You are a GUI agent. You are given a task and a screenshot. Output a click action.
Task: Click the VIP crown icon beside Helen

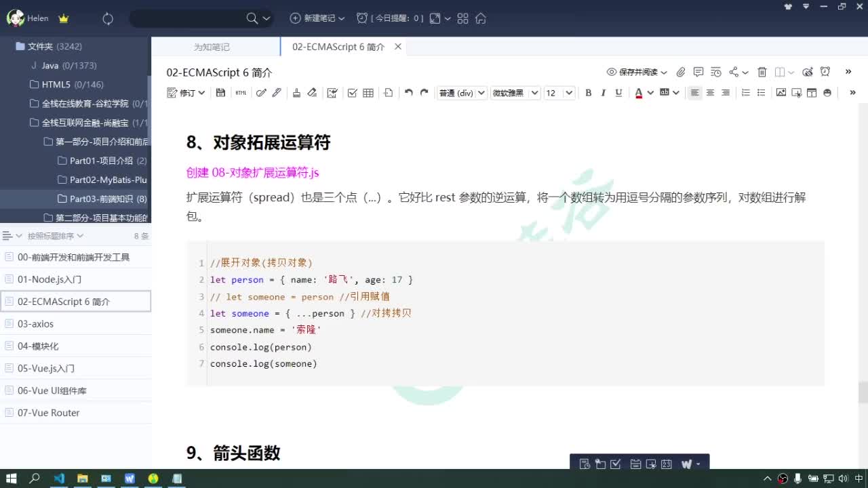[x=64, y=18]
